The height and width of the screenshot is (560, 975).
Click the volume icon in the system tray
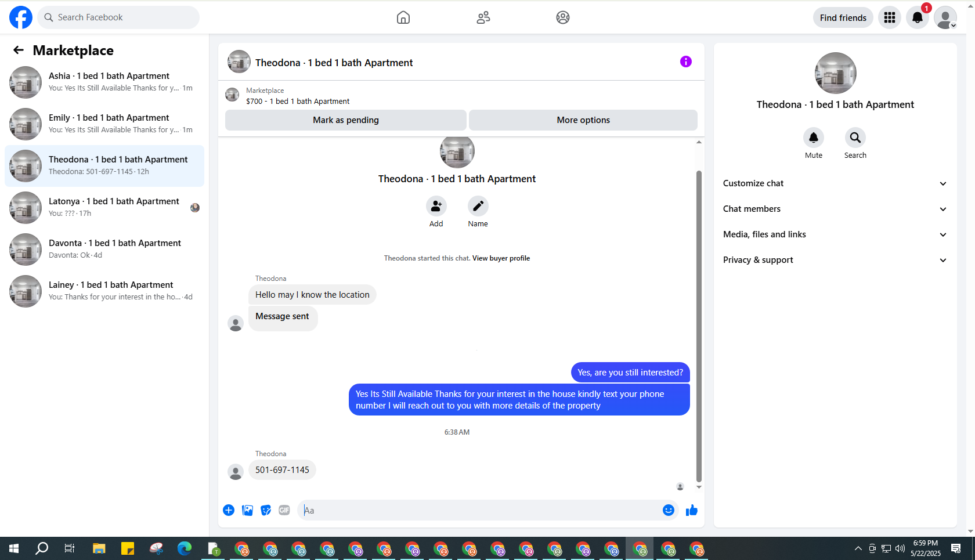click(900, 548)
